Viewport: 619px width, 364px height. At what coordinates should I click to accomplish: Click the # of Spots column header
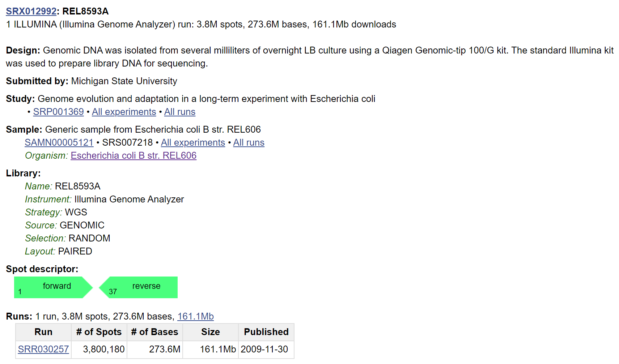pyautogui.click(x=99, y=332)
